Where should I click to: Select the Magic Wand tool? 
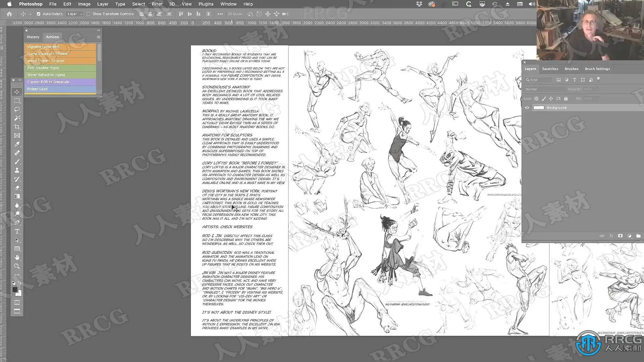[x=17, y=118]
